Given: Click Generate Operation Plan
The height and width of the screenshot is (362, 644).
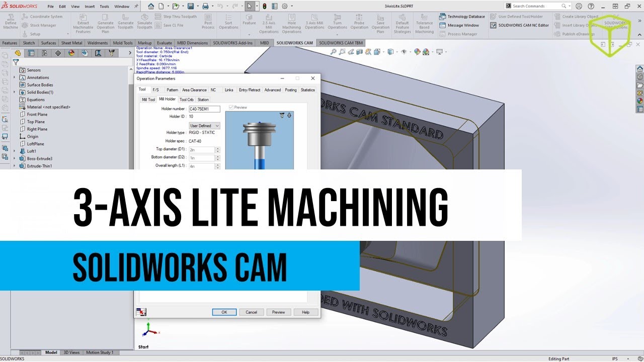Looking at the screenshot, I should 105,24.
